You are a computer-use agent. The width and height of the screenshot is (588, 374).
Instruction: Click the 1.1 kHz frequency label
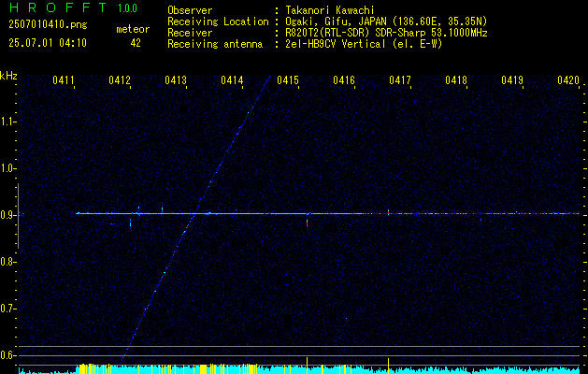7,122
